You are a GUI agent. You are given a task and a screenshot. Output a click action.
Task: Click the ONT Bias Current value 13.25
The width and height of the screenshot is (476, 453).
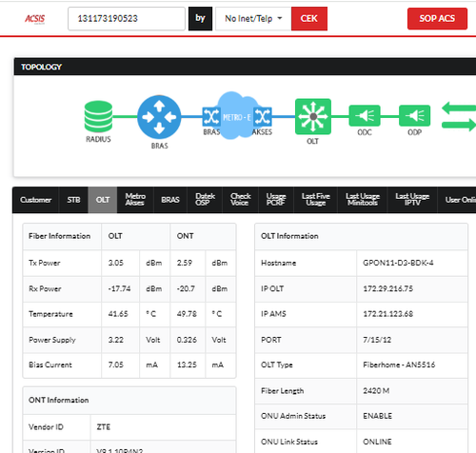point(187,364)
